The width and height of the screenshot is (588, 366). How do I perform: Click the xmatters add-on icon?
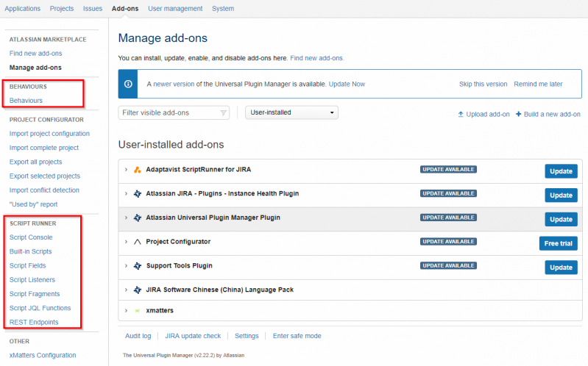[138, 311]
